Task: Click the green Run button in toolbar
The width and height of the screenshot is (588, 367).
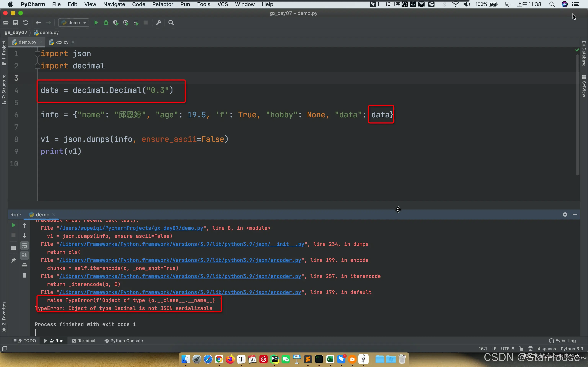Action: point(96,23)
